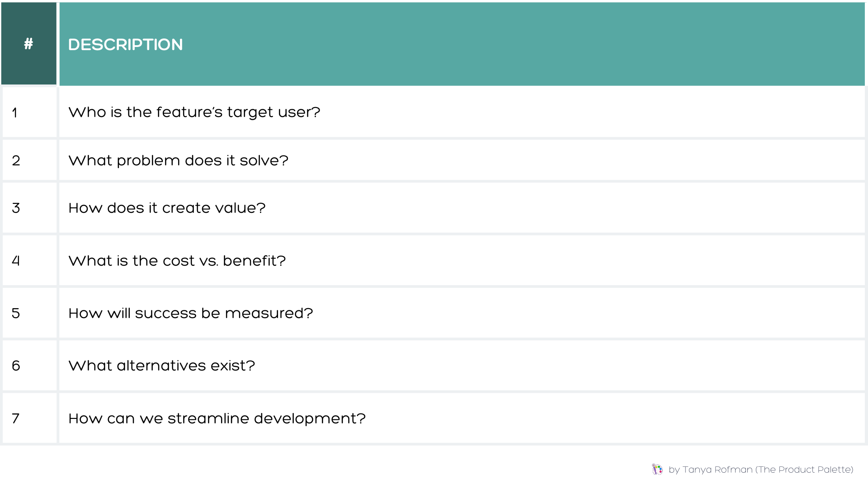Click the palette logo icon in footer
Viewport: 868px width, 488px height.
[x=657, y=469]
